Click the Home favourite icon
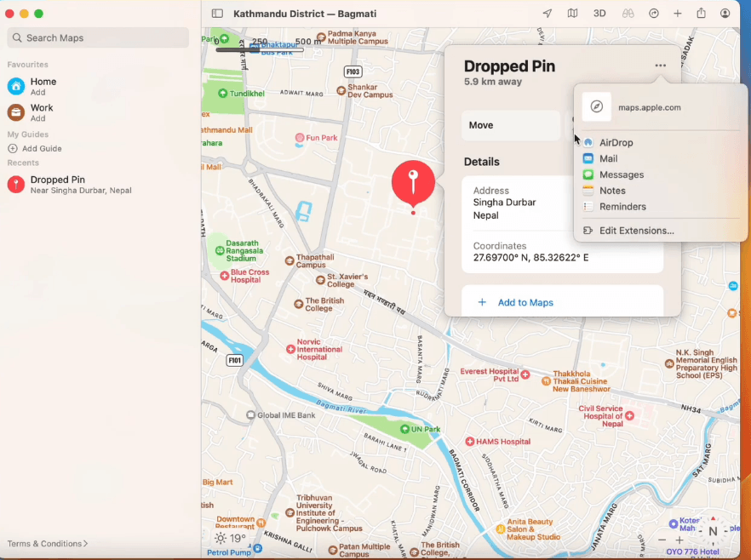 coord(16,86)
